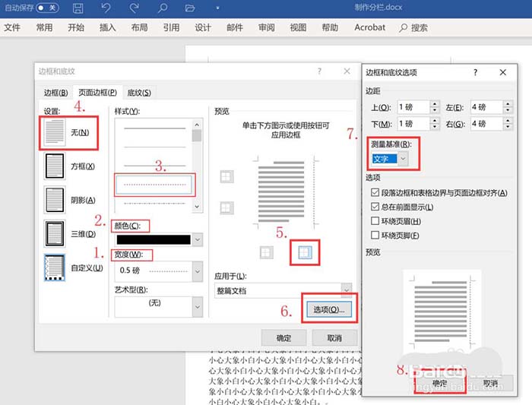Click 取消 in 边框和底纹选项 dialog
The height and width of the screenshot is (405, 532).
coord(490,383)
